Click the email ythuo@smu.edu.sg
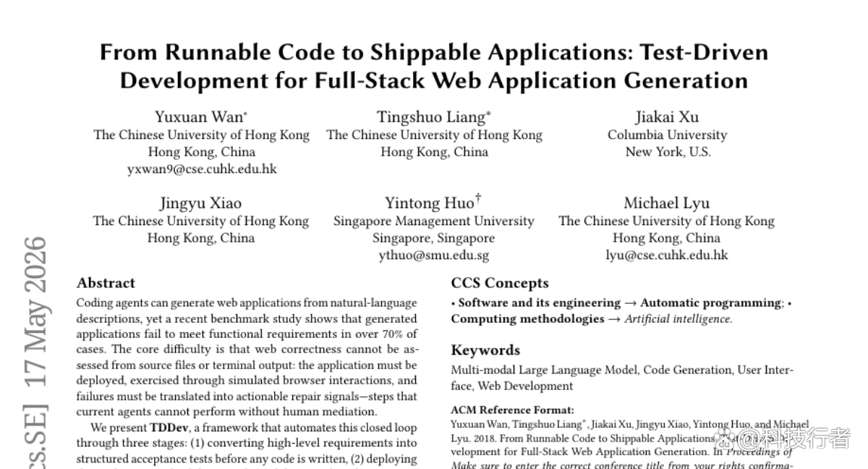The height and width of the screenshot is (469, 868). point(434,255)
